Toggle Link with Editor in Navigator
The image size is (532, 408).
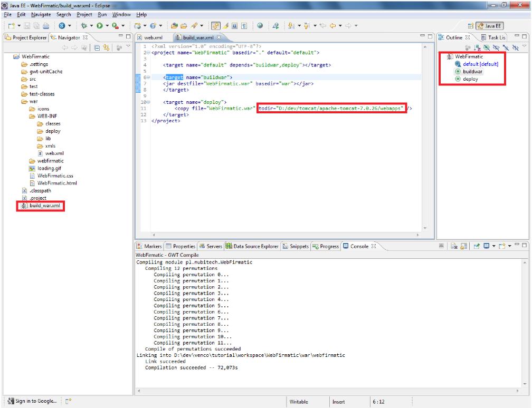pyautogui.click(x=106, y=47)
